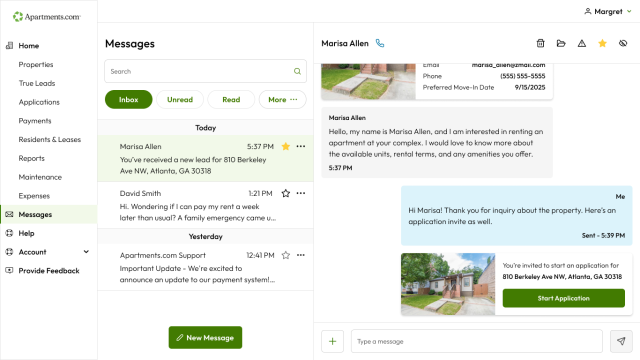Viewport: 640px width, 360px height.
Task: Click the Apartments.com logo
Action: [47, 17]
